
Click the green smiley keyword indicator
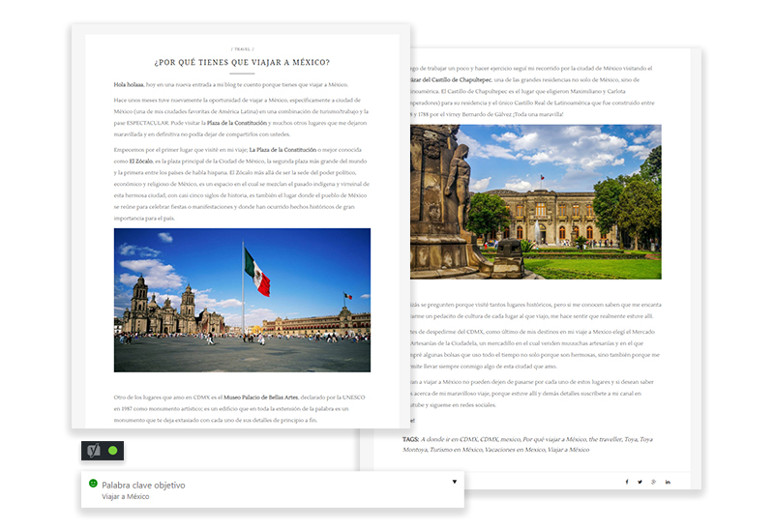tap(93, 484)
